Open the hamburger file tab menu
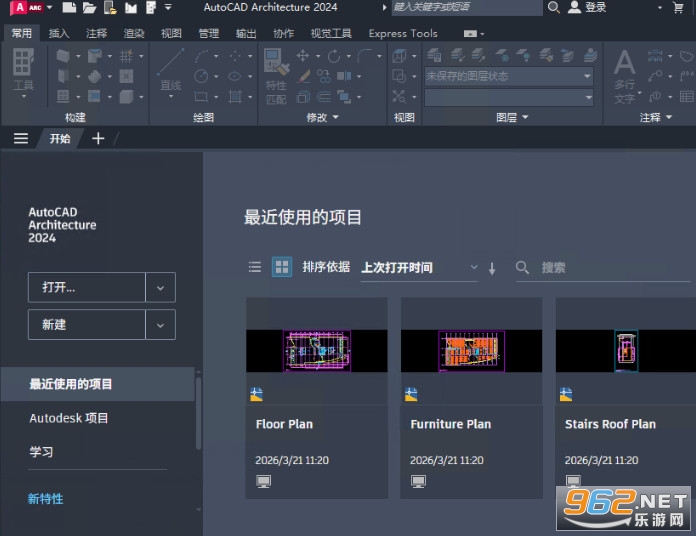 21,138
